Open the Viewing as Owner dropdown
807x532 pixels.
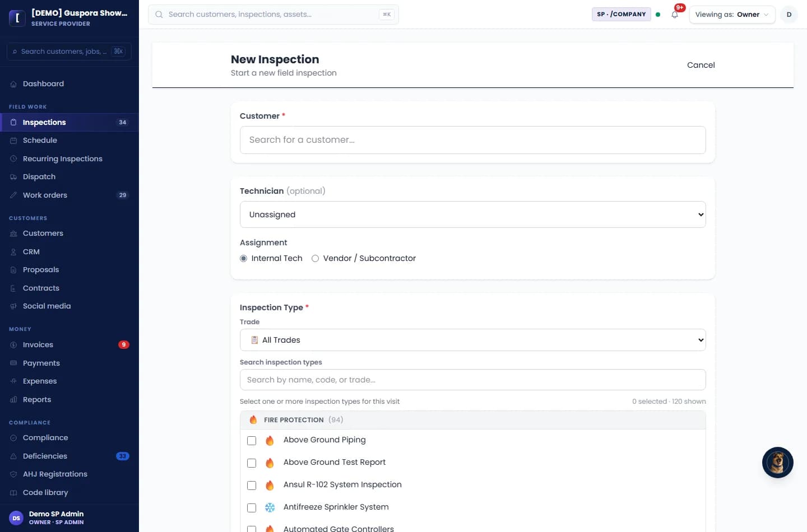(732, 15)
